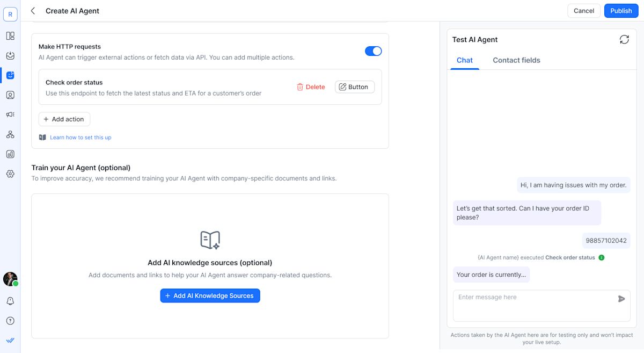The image size is (644, 353).
Task: Open the broadcasts megaphone icon
Action: tap(10, 114)
